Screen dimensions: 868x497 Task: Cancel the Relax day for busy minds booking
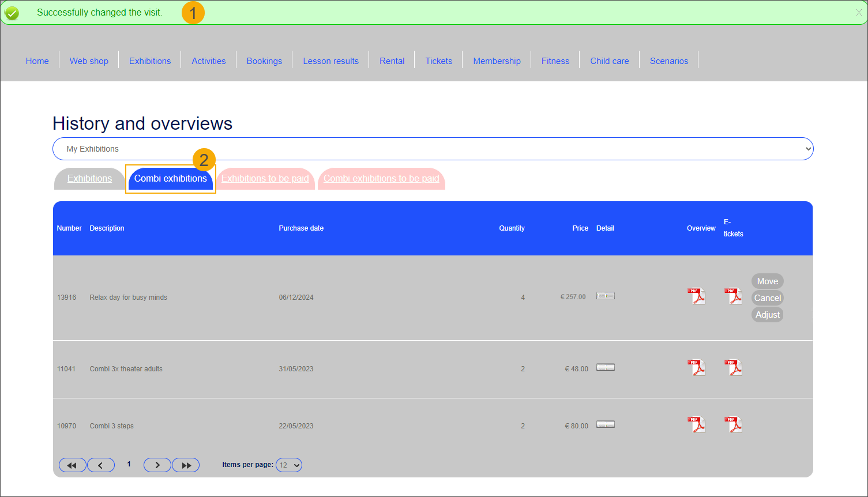coord(767,298)
